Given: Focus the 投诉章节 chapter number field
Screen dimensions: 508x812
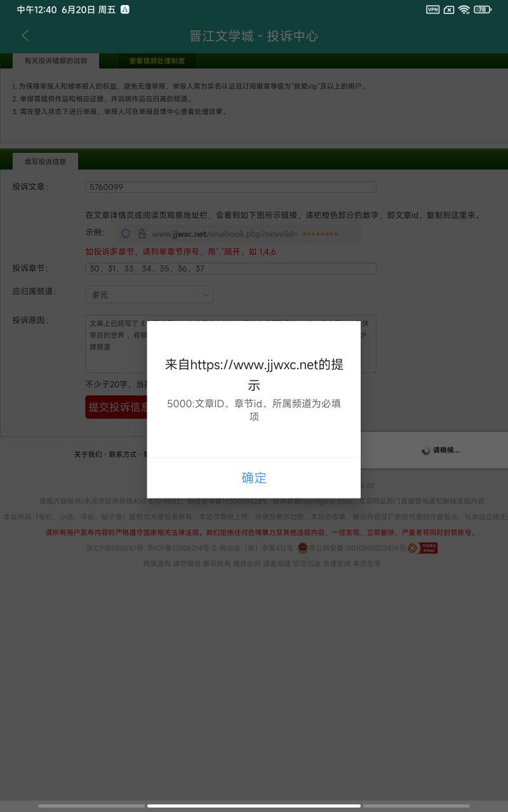Looking at the screenshot, I should pyautogui.click(x=231, y=268).
